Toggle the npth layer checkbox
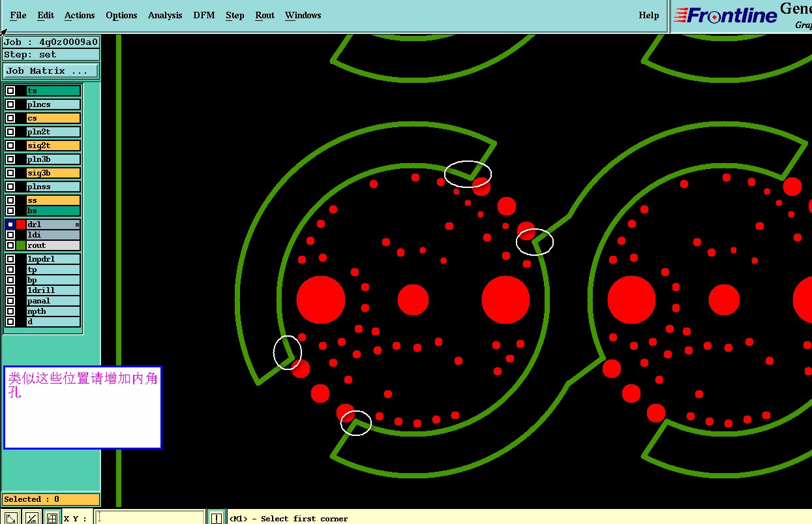The width and height of the screenshot is (812, 524). pos(10,311)
